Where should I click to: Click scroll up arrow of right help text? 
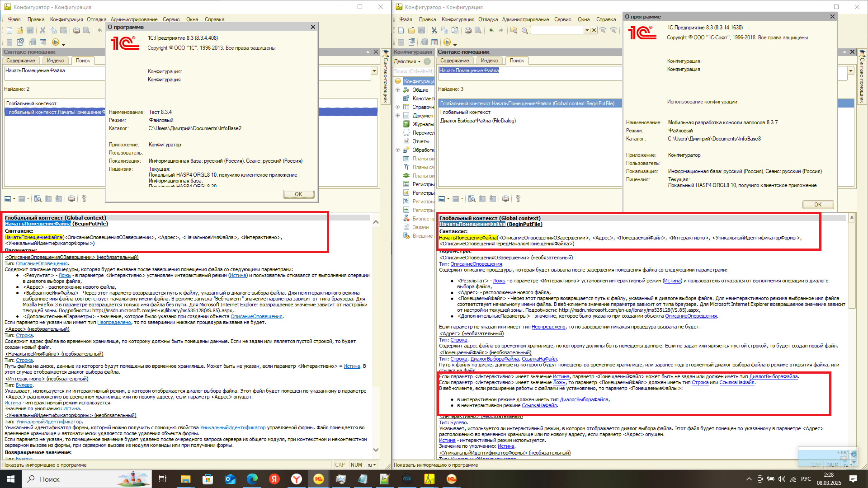852,217
